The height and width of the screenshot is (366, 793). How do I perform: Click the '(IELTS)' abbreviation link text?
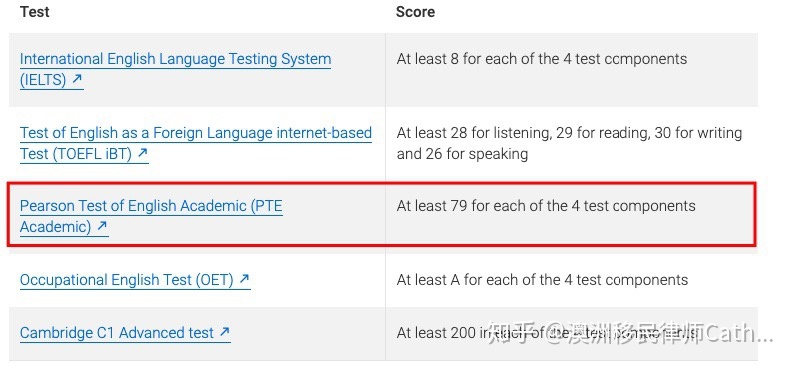(x=43, y=80)
